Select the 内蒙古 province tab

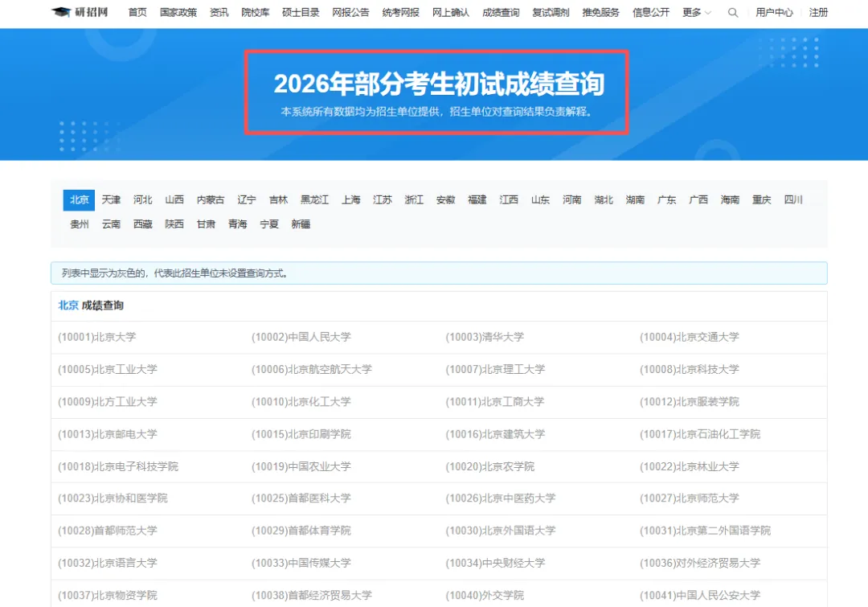tap(211, 200)
